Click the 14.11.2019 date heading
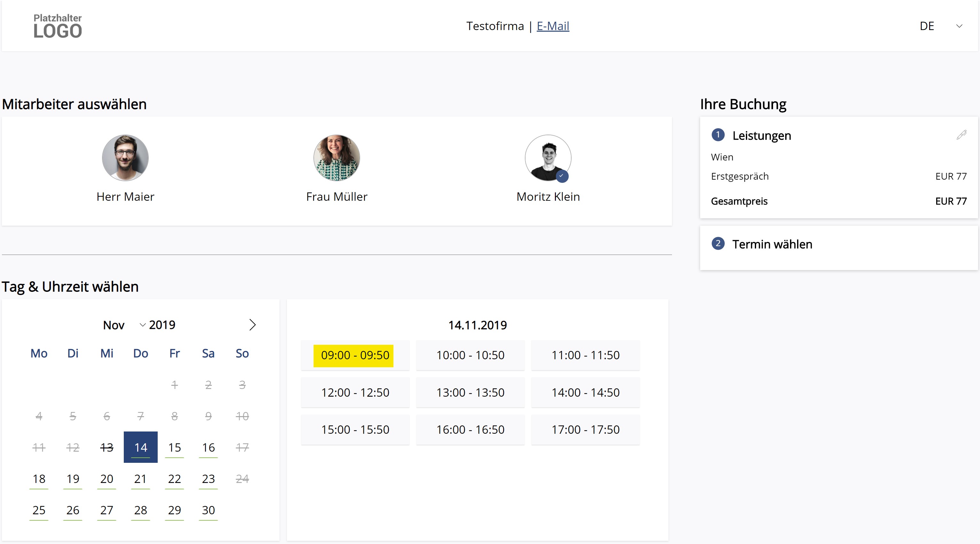The width and height of the screenshot is (980, 544). [478, 325]
